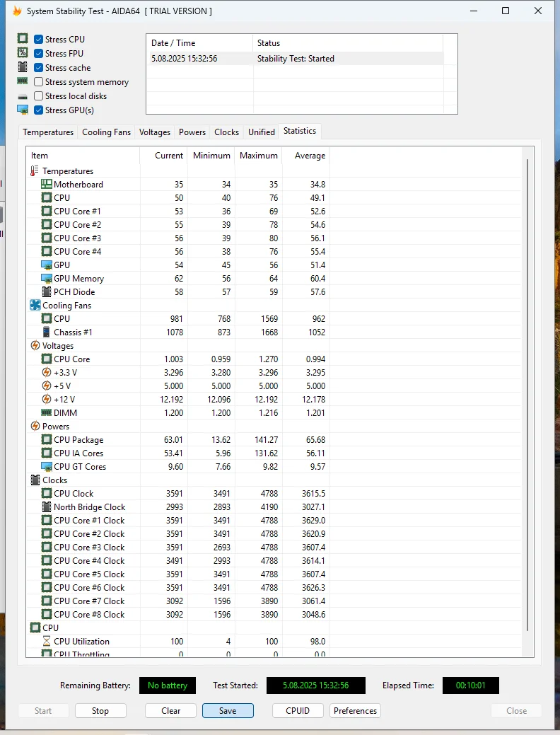Open the CPUID panel
Image resolution: width=560 pixels, height=735 pixels.
pyautogui.click(x=298, y=711)
